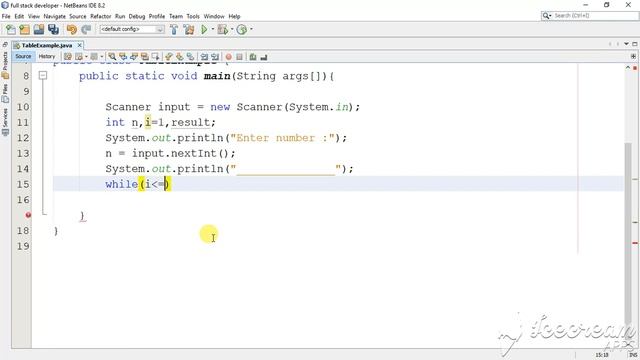Click 'input.nextInt()' on line 13
The height and width of the screenshot is (360, 640).
click(180, 153)
